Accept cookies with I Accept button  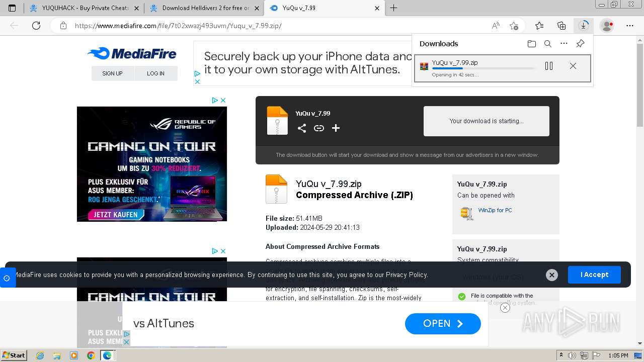pyautogui.click(x=594, y=275)
